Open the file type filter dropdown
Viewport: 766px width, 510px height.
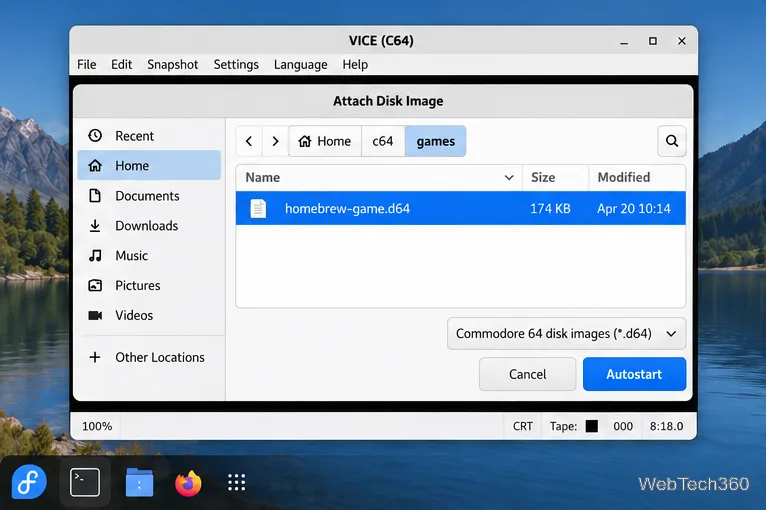pos(566,334)
